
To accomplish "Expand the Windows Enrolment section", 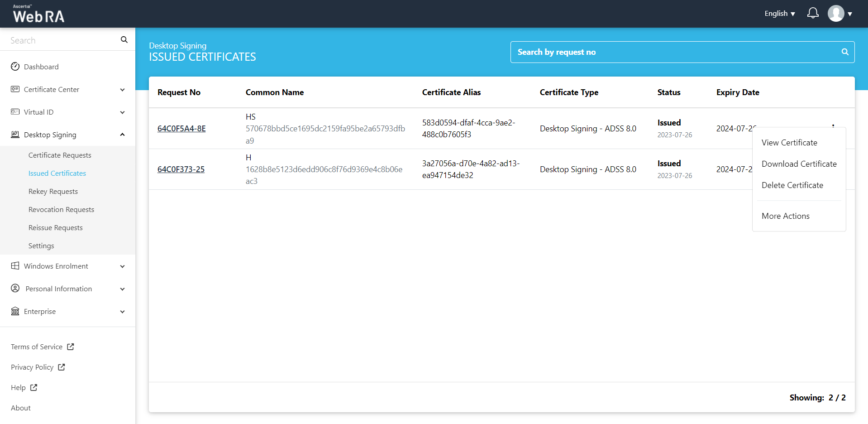I will click(x=122, y=266).
